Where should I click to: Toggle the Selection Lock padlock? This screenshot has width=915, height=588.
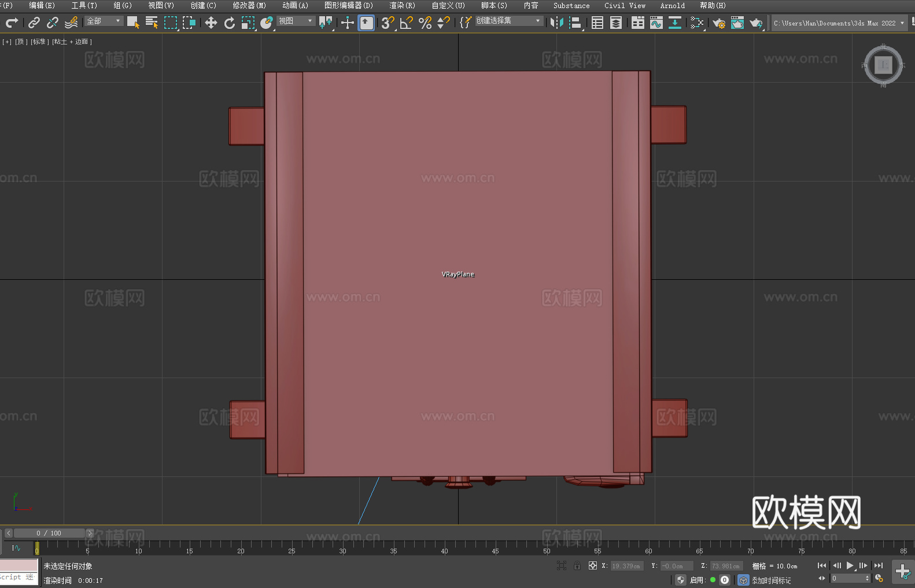click(x=577, y=565)
